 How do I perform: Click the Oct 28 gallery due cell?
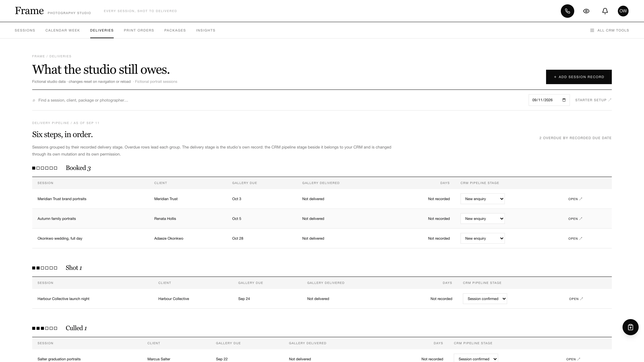coord(237,238)
